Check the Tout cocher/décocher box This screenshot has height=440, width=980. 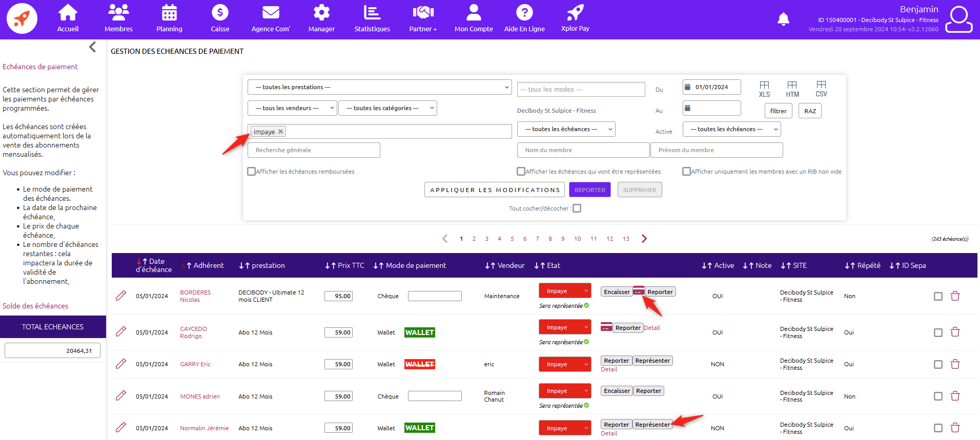[x=577, y=208]
